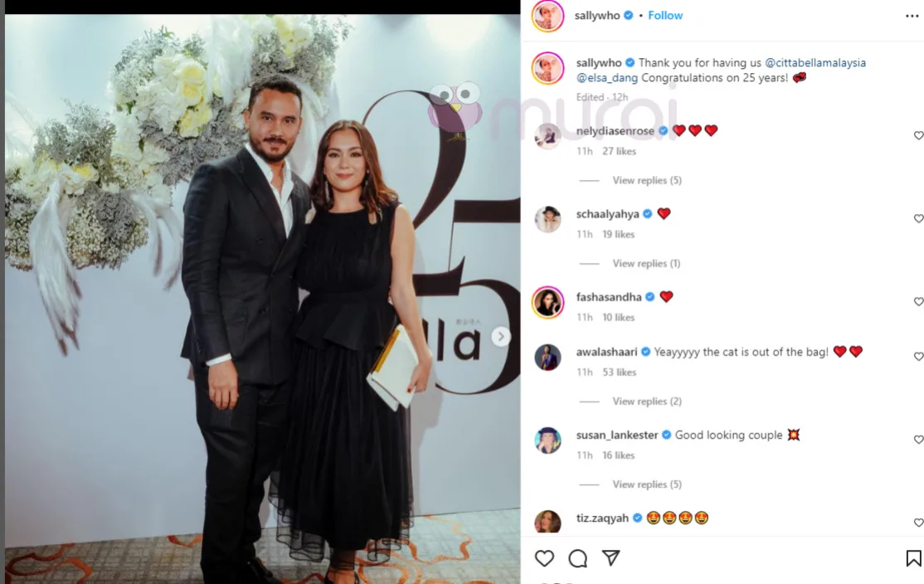
Task: Open the susan_lankester username
Action: click(x=617, y=435)
